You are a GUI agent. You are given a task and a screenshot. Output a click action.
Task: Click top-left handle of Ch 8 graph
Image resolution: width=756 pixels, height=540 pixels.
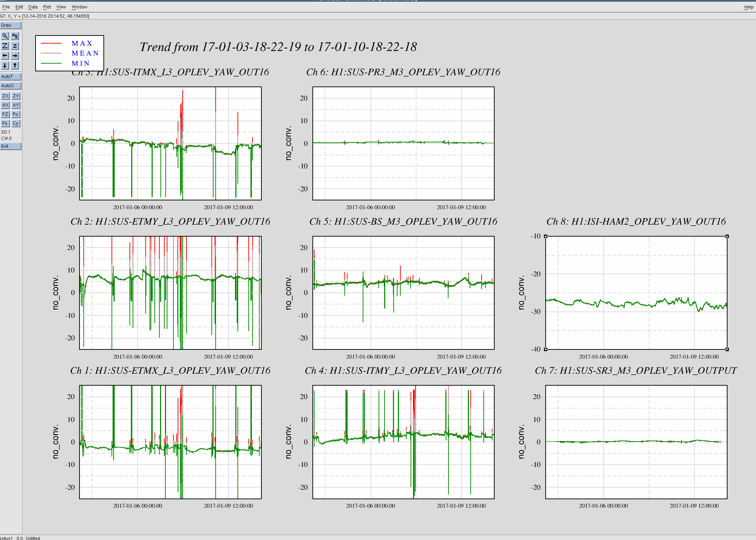click(546, 236)
